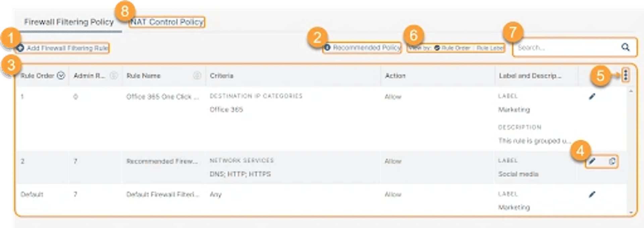Click the table scrollbar down arrow
Viewport: 644px width, 228px height.
pyautogui.click(x=631, y=212)
